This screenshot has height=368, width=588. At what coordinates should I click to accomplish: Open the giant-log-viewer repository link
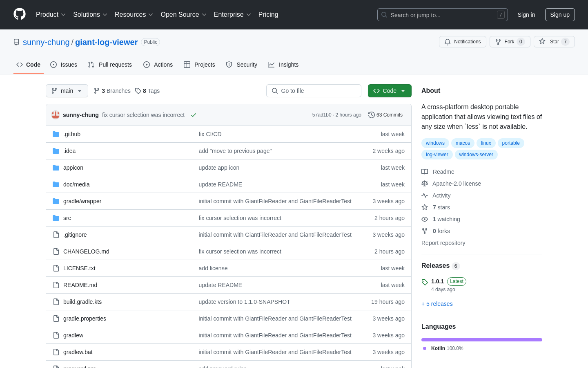pos(106,42)
